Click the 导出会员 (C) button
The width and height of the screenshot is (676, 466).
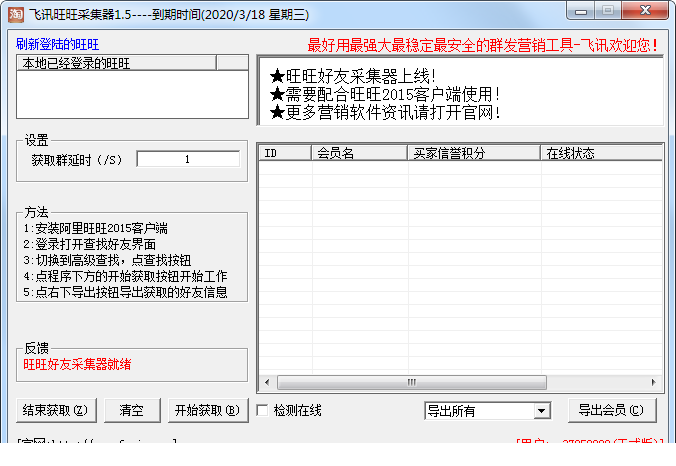click(x=612, y=410)
